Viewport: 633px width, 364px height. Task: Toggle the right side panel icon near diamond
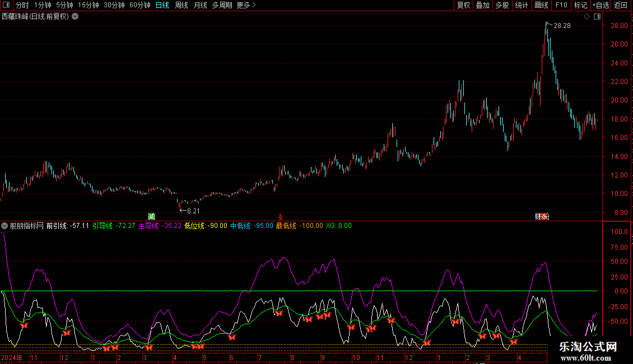[597, 17]
